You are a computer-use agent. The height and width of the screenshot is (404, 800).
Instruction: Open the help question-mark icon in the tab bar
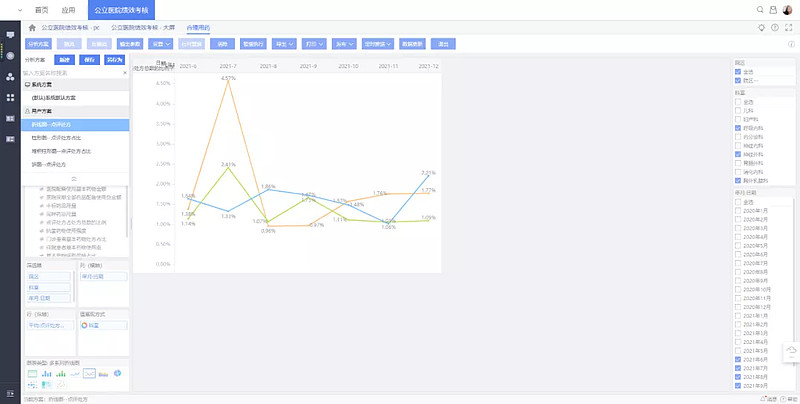click(x=775, y=28)
